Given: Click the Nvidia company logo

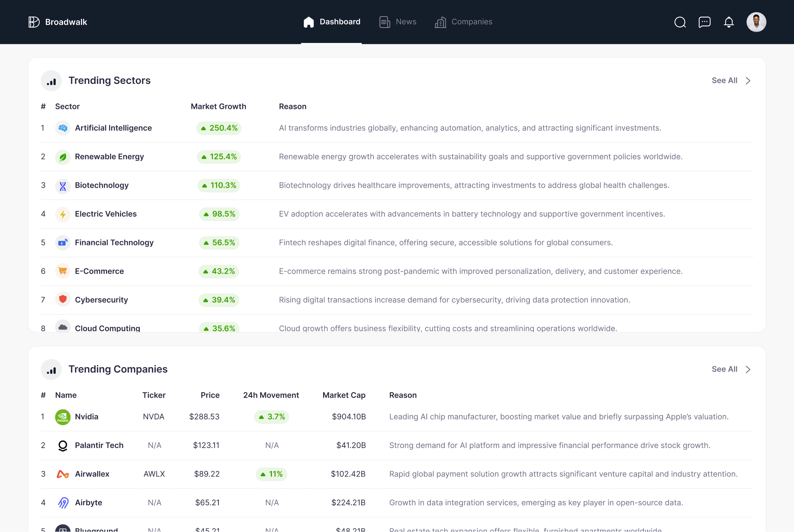Looking at the screenshot, I should (x=63, y=417).
